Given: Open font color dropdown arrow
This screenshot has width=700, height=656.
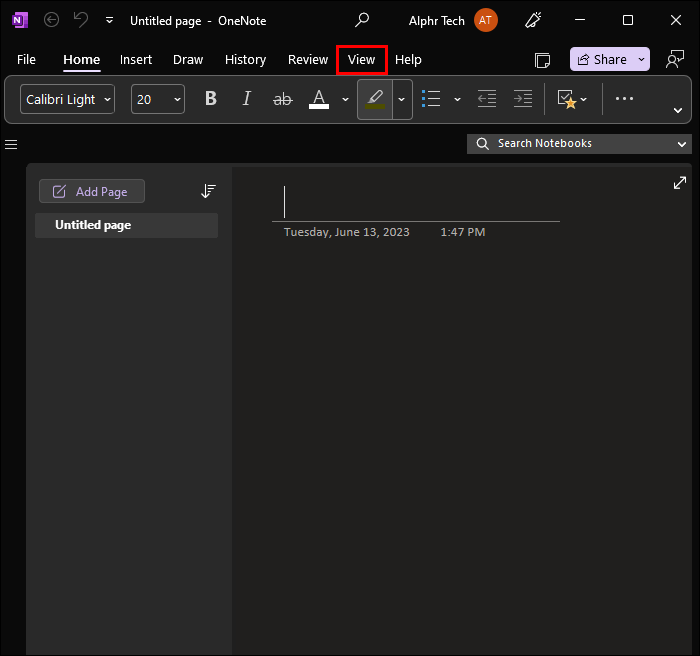Looking at the screenshot, I should click(x=345, y=99).
